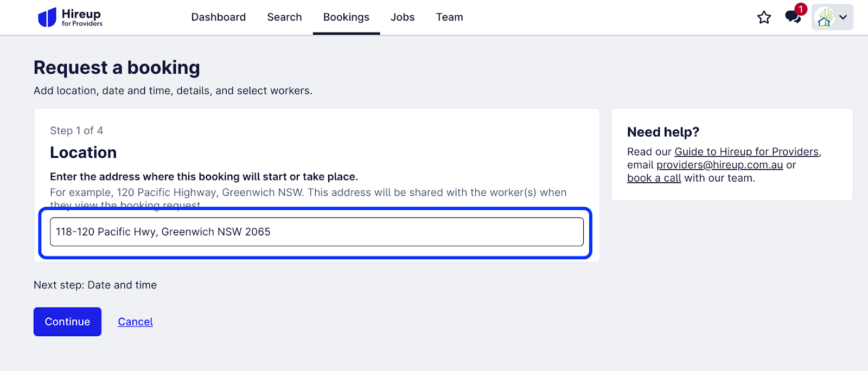The width and height of the screenshot is (868, 371).
Task: Focus the booking address input field
Action: pos(317,232)
